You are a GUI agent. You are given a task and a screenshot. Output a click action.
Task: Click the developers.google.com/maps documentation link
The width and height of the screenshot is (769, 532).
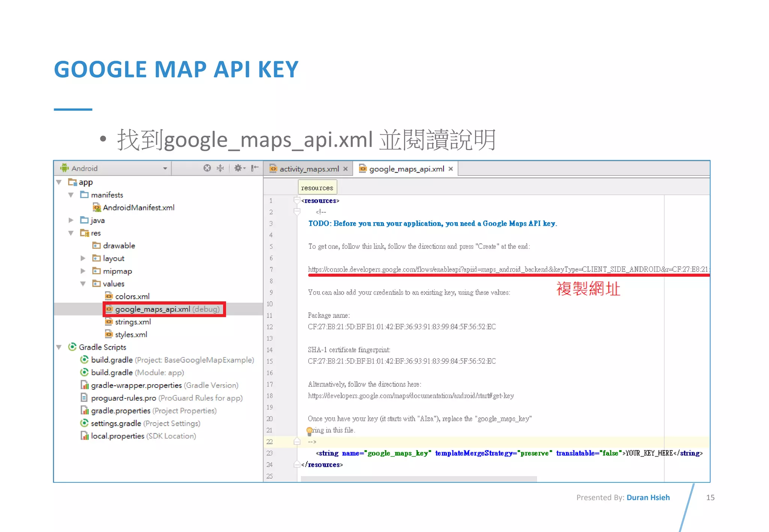(411, 396)
